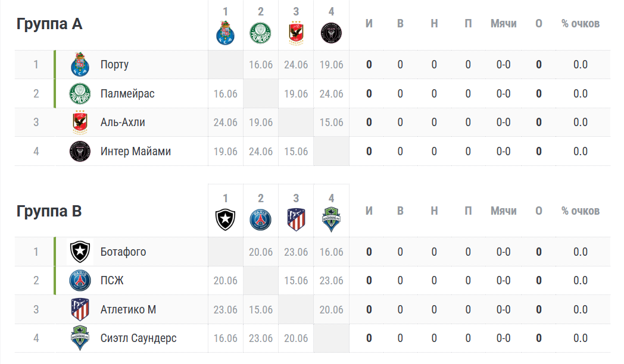This screenshot has width=624, height=364.
Task: Open Botafogo vs PSG match dated 20.06
Action: tap(261, 252)
